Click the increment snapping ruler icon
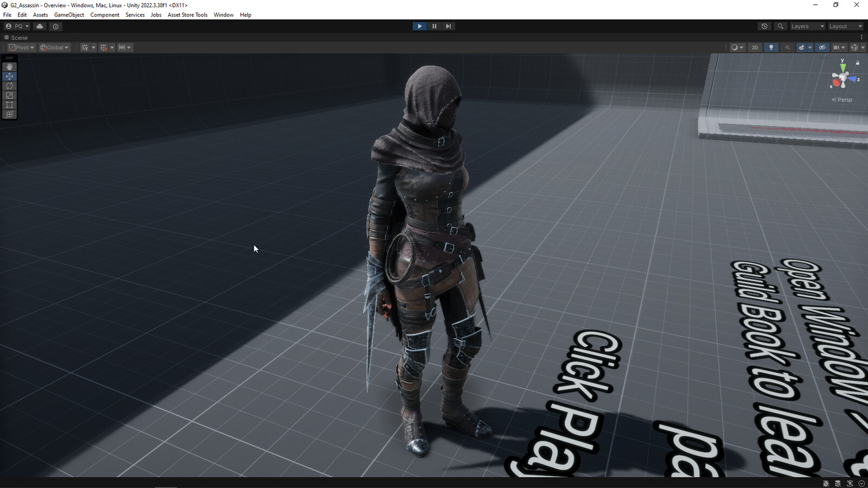 click(122, 48)
